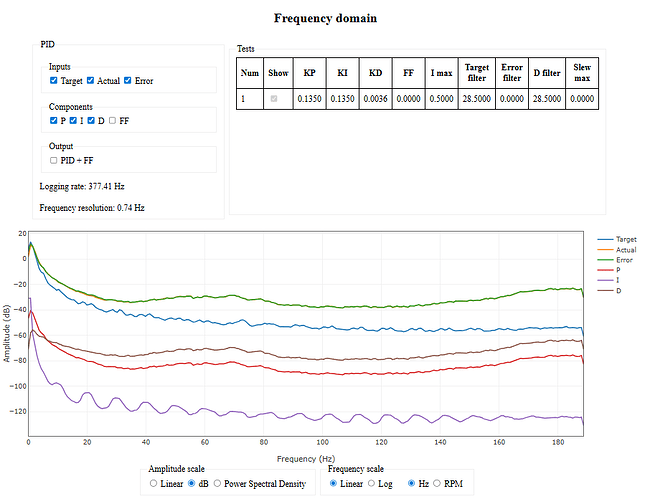The height and width of the screenshot is (499, 650).
Task: Uncheck the Actual input checkbox
Action: pyautogui.click(x=92, y=80)
